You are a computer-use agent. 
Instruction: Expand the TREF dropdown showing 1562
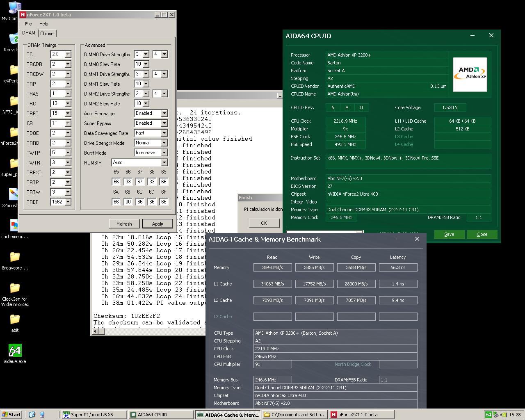pyautogui.click(x=68, y=202)
